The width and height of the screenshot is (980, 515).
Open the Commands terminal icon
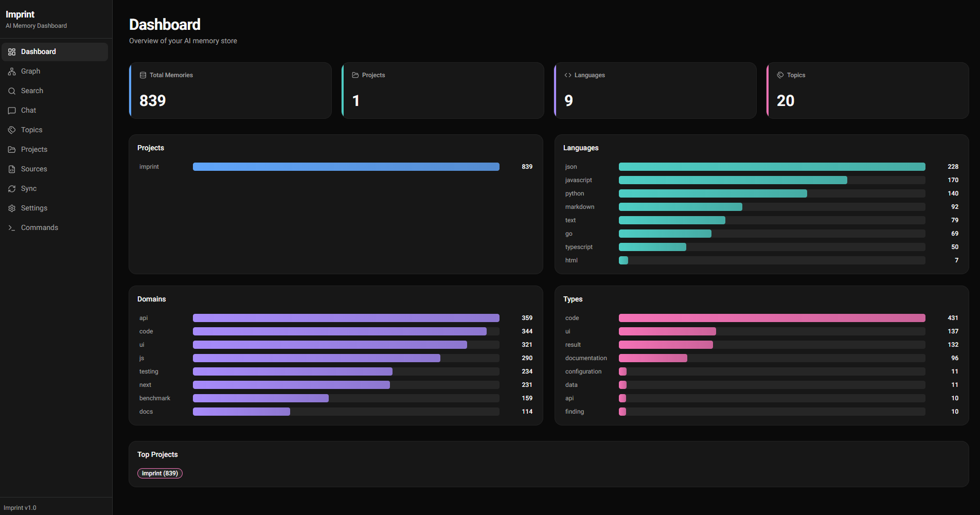click(12, 227)
